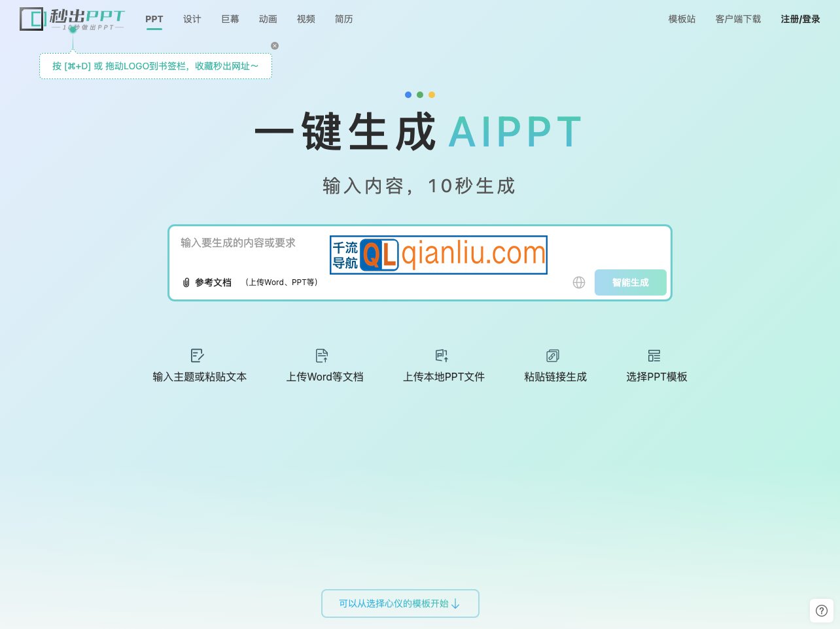
Task: Switch to the PPT tab
Action: coord(154,19)
